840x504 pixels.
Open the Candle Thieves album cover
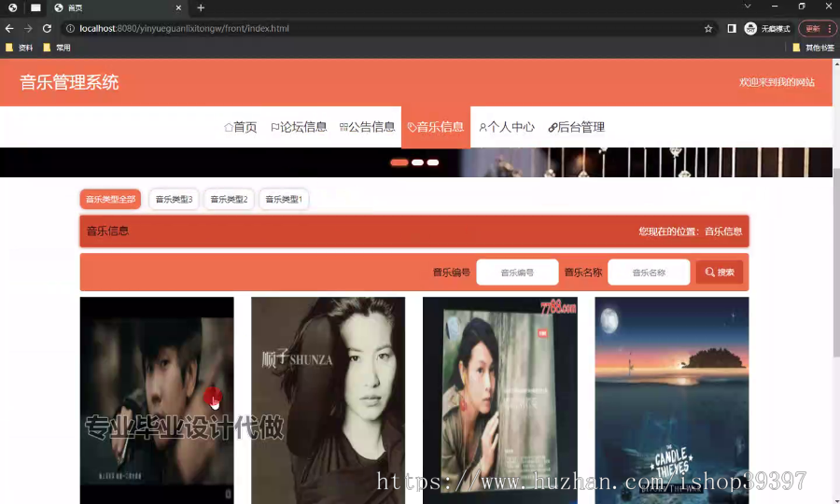tap(672, 400)
